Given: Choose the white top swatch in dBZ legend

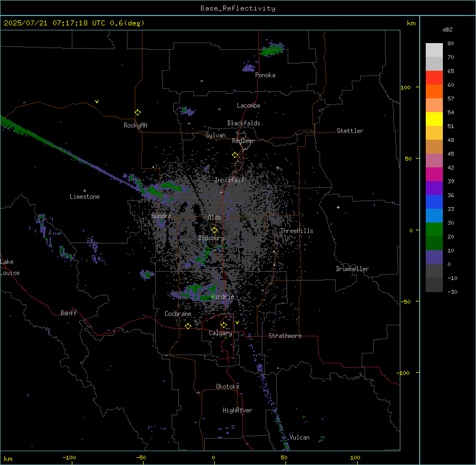Looking at the screenshot, I should coord(434,50).
